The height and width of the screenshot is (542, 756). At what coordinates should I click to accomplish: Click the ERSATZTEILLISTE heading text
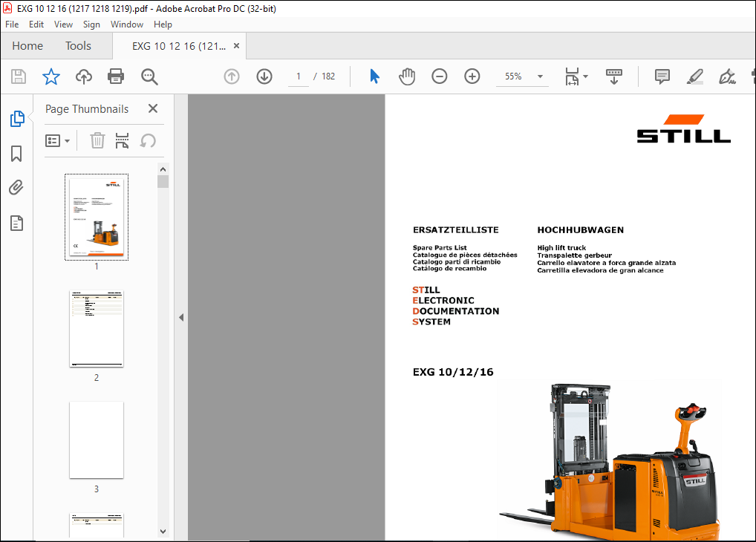click(x=456, y=230)
